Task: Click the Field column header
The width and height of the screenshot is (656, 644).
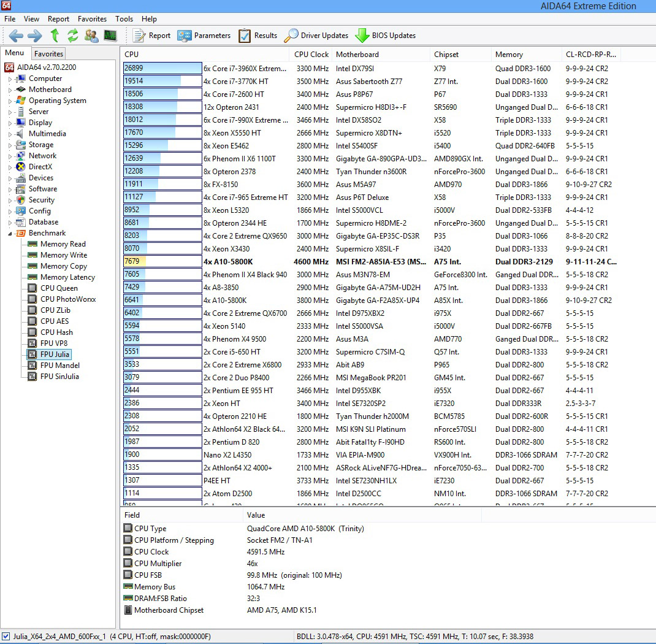Action: point(181,515)
